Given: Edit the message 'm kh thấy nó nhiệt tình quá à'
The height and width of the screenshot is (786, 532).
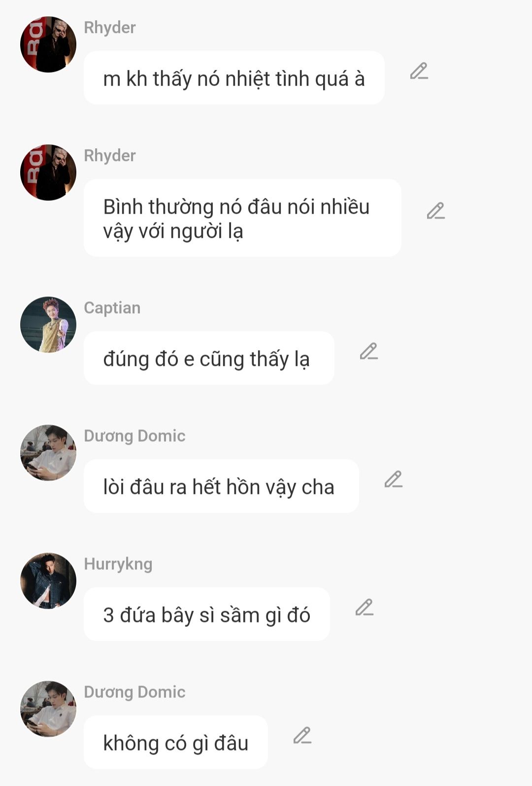Looking at the screenshot, I should coord(419,71).
